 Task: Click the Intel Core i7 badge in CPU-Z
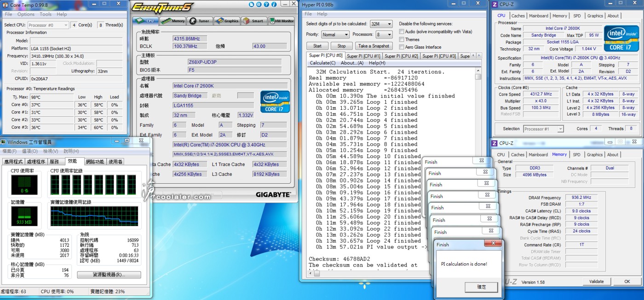point(621,38)
